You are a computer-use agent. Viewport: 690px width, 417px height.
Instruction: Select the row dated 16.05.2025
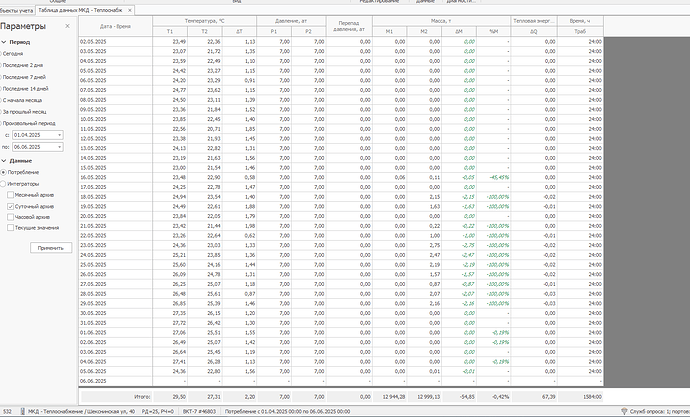tap(341, 177)
